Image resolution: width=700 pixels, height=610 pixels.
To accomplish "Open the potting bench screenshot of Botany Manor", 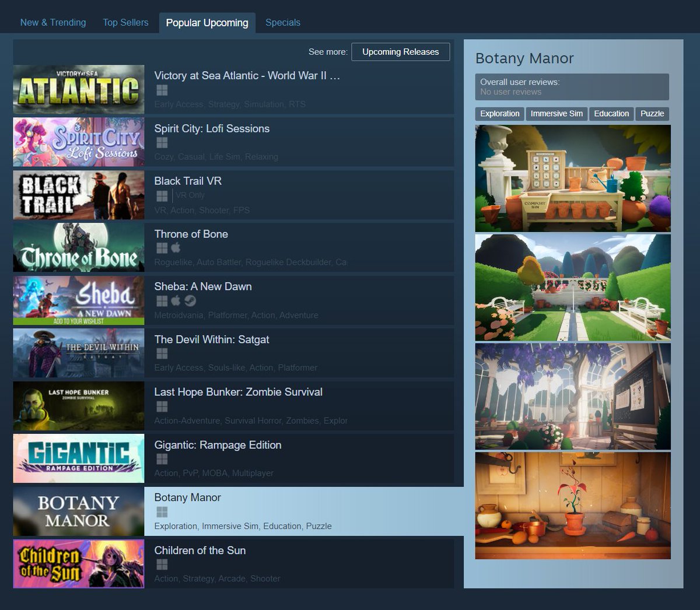I will click(x=573, y=178).
